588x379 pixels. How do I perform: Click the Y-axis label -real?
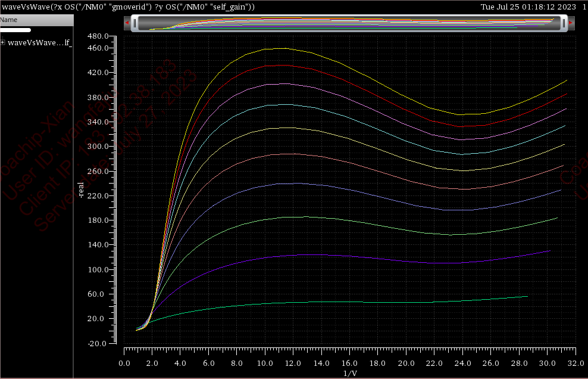coord(81,189)
